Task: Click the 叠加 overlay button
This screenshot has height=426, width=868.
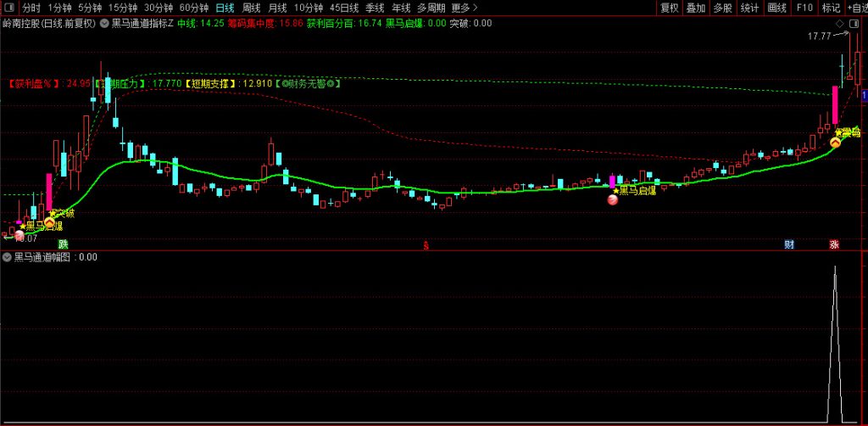Action: point(696,8)
